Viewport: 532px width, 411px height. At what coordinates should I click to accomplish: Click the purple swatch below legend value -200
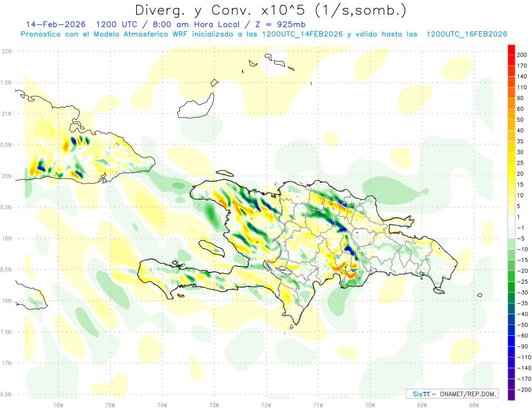(511, 395)
